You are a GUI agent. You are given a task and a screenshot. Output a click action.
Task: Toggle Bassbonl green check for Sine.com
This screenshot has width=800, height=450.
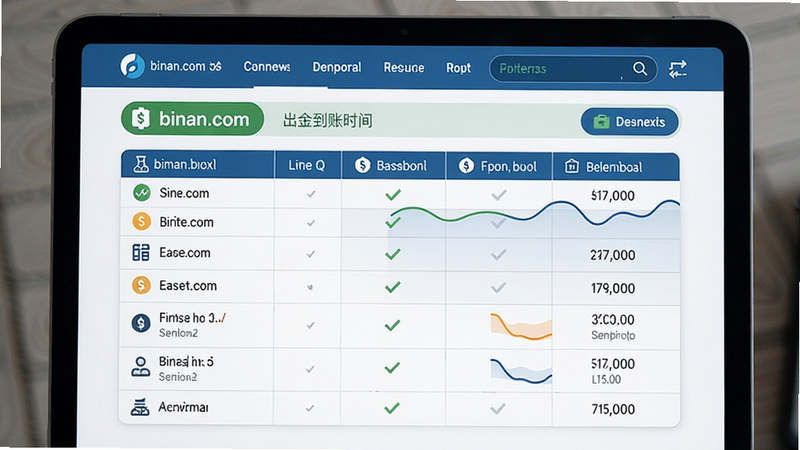(x=393, y=194)
